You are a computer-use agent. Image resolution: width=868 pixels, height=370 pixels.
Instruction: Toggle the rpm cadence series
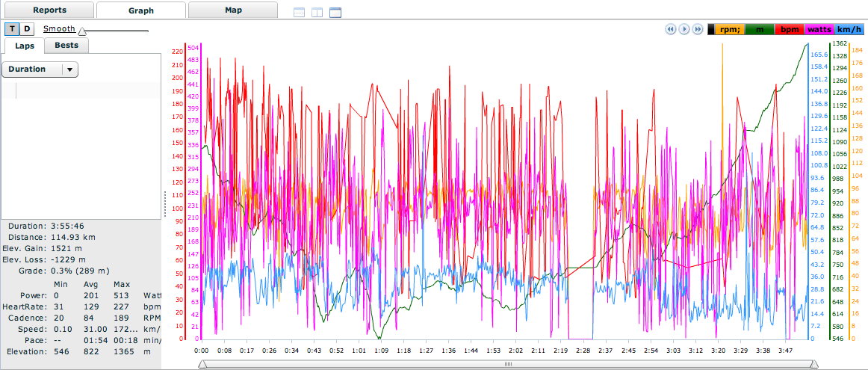[x=730, y=29]
